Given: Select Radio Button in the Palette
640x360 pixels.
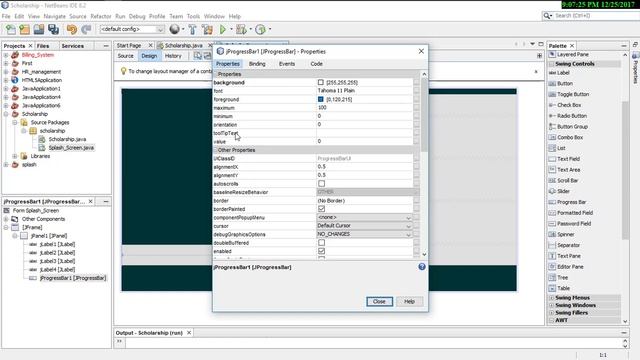Looking at the screenshot, I should (x=572, y=116).
